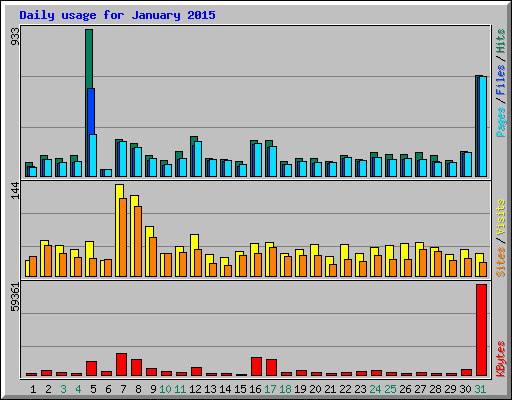
Task: Select the red KBytes bar for day 17
Action: (x=271, y=367)
